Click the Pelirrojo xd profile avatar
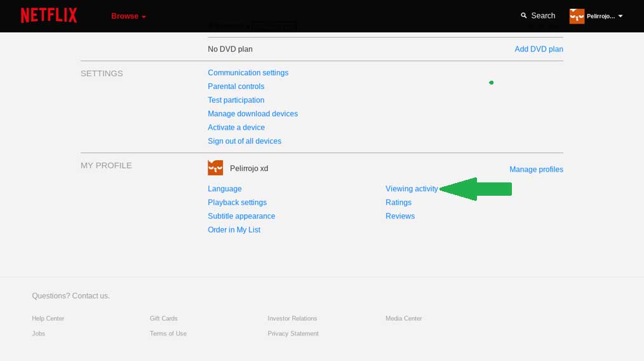 tap(215, 168)
